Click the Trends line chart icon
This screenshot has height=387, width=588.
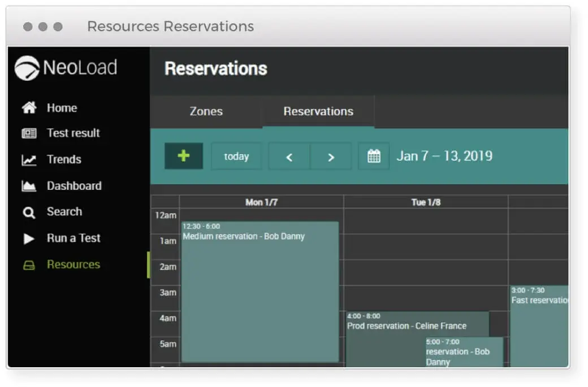29,160
